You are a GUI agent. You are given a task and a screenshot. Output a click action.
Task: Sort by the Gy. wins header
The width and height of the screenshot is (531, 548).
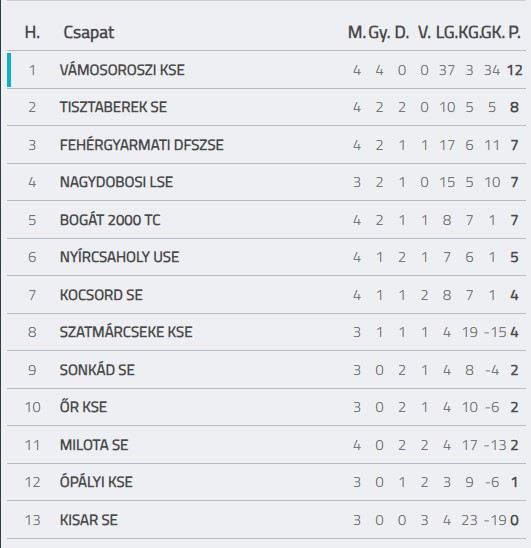click(x=379, y=33)
